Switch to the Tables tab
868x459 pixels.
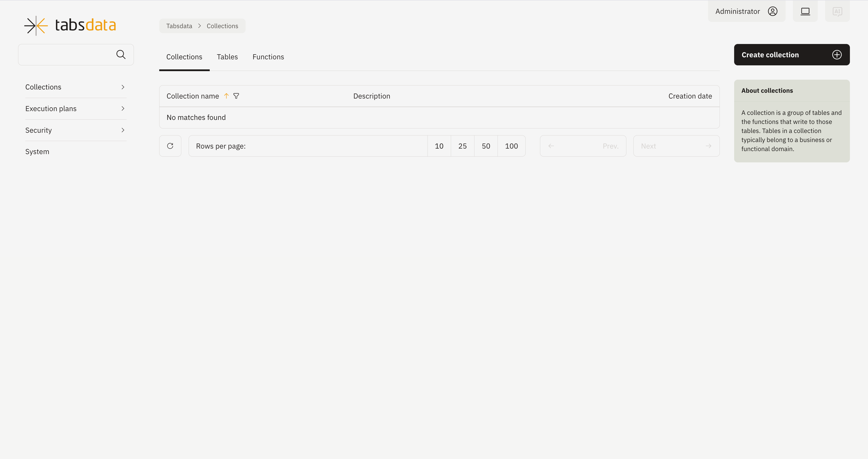click(x=227, y=57)
